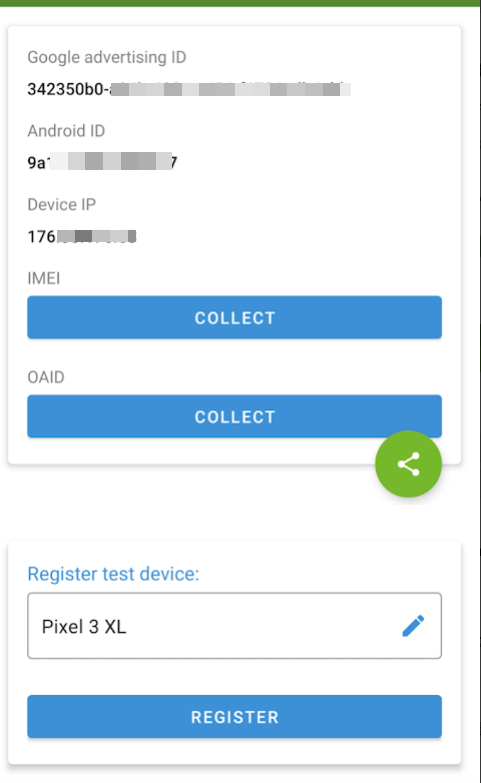Click the green header bar at top
The height and width of the screenshot is (783, 481).
coord(240,3)
